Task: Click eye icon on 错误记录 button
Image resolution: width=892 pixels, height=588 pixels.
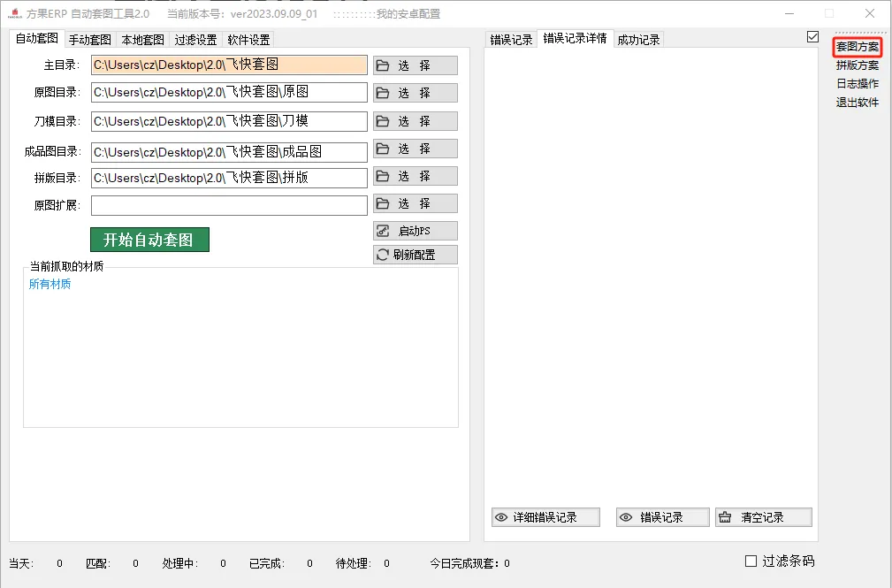Action: pyautogui.click(x=626, y=517)
